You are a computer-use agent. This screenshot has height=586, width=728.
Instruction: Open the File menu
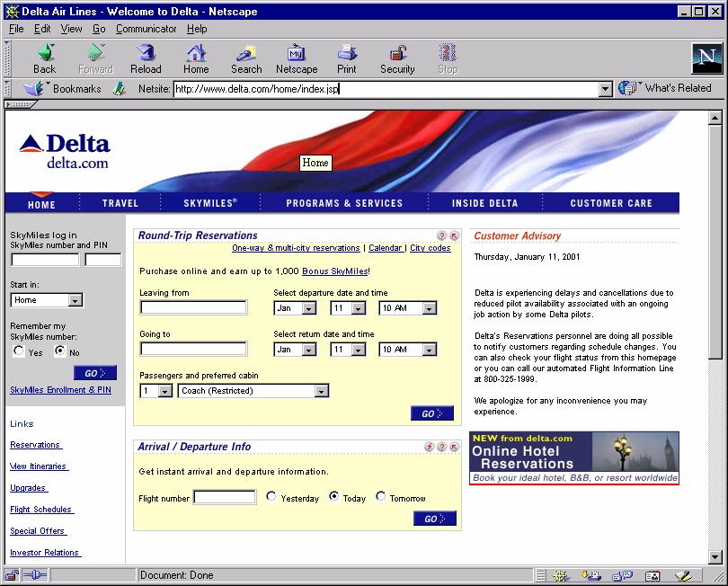click(x=16, y=29)
